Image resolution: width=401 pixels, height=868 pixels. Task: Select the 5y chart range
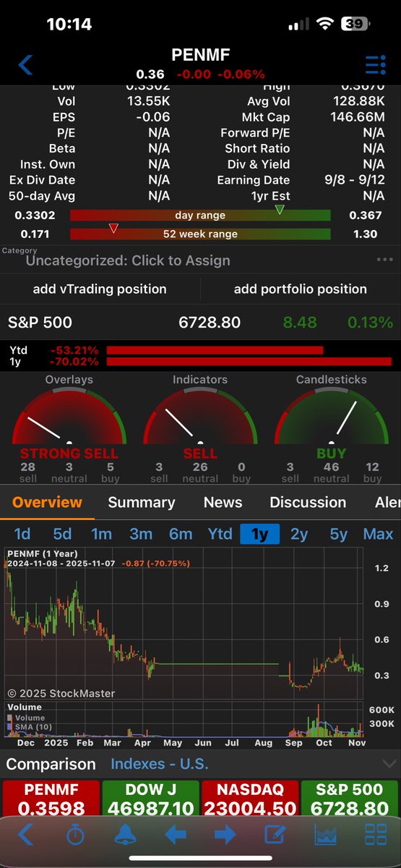[x=338, y=534]
